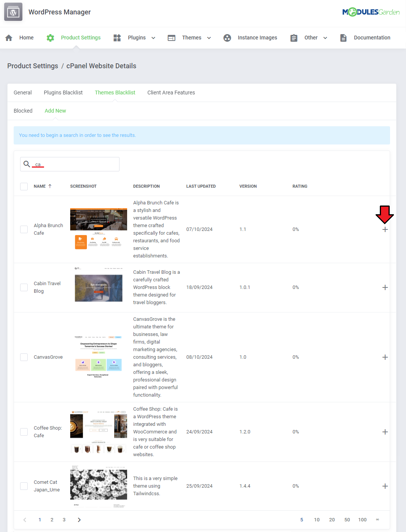
Task: Open the Blocked sub-tab
Action: pyautogui.click(x=23, y=111)
